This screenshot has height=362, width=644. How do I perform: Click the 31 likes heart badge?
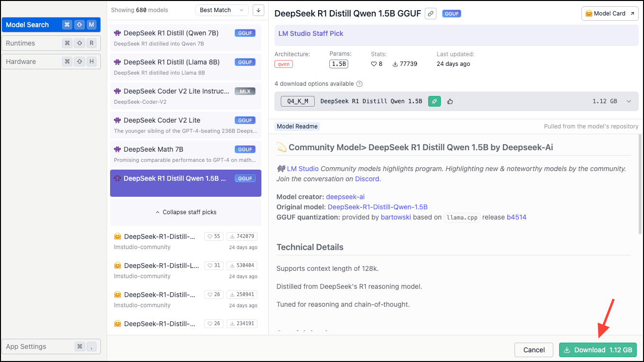213,266
